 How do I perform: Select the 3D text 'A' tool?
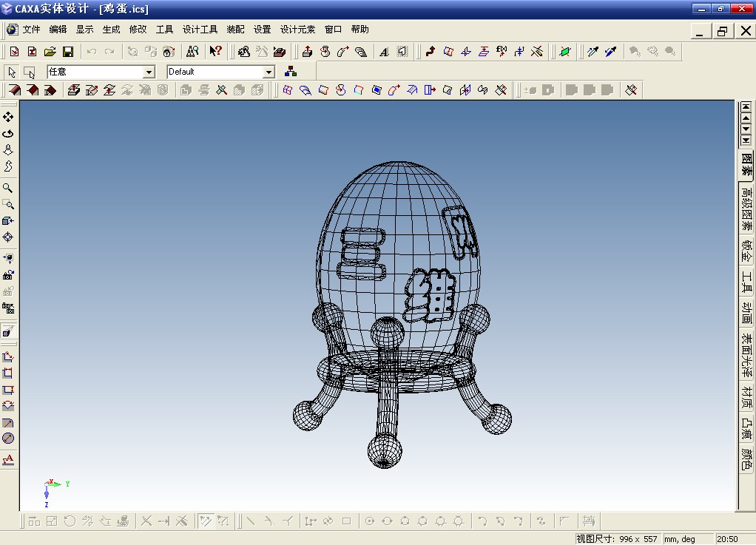click(x=384, y=52)
